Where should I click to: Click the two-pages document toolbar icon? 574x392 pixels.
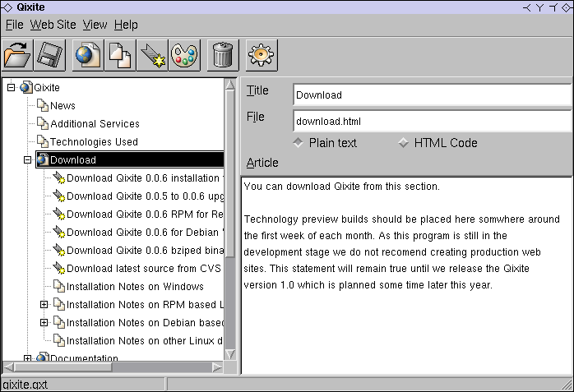120,55
